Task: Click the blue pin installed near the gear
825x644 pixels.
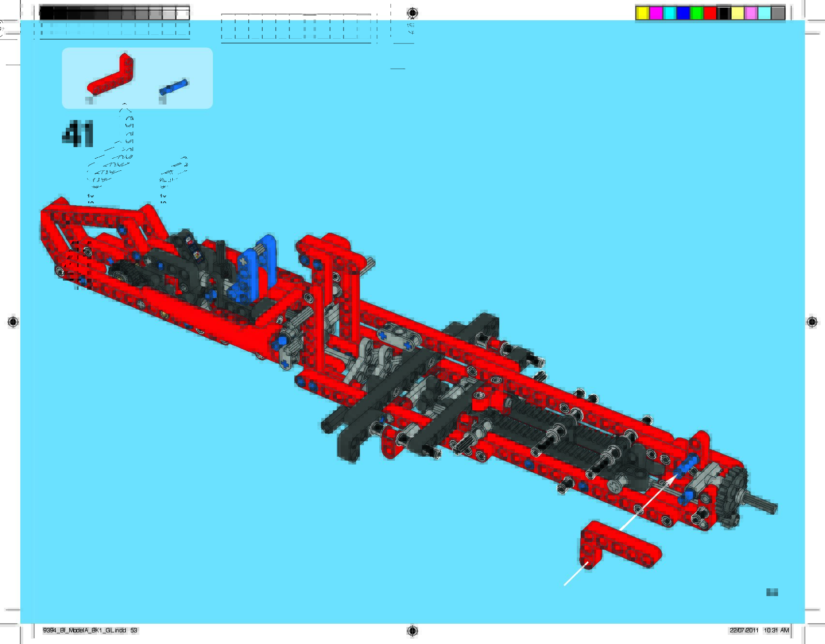Action: point(686,466)
